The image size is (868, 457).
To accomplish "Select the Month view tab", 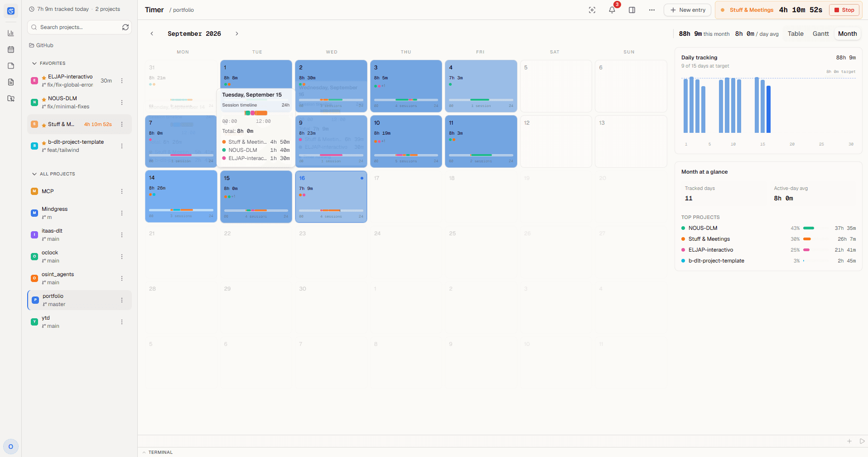I will [x=847, y=34].
